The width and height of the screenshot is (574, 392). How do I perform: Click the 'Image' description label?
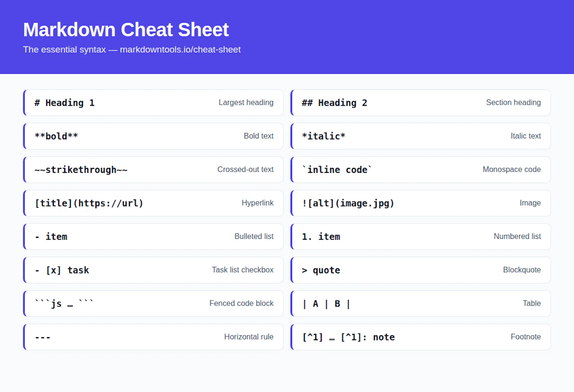click(x=530, y=203)
